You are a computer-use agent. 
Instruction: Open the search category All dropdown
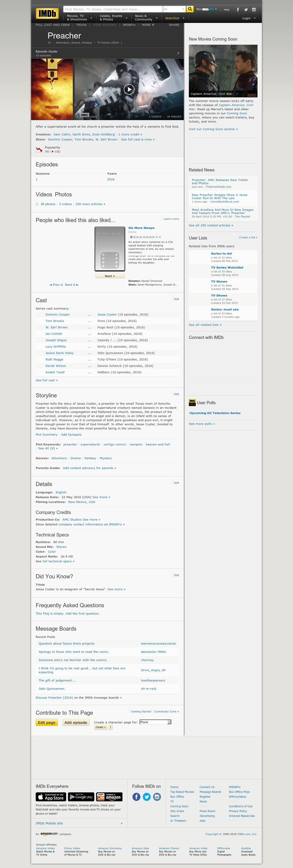tap(174, 9)
